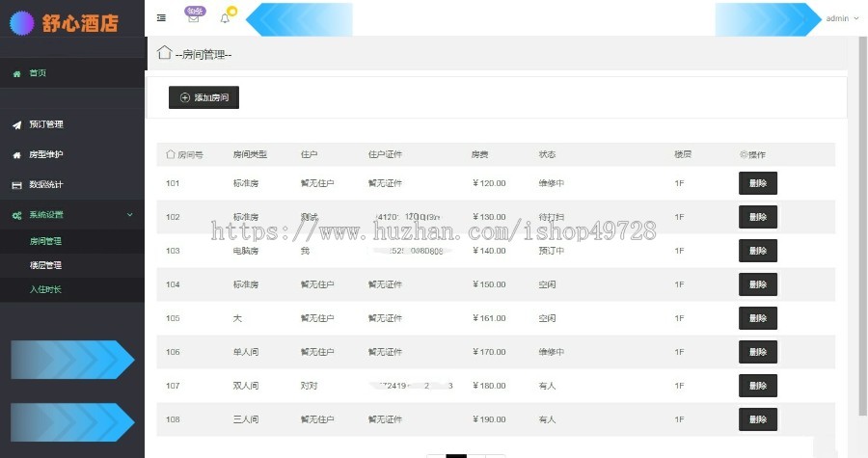Click the 舒心酒店 round logo
The image size is (868, 458).
(21, 23)
